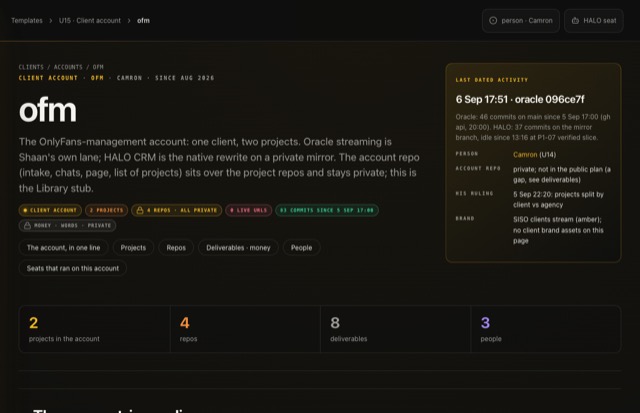Click the CLIENT ACCOUNT badge
Screen dimensions: 640x413
(x=50, y=210)
